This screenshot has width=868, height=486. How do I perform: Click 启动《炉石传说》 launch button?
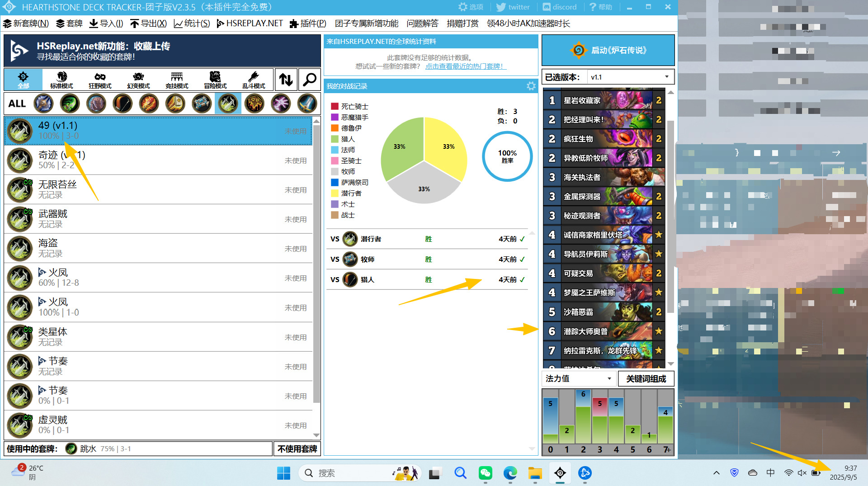point(608,50)
